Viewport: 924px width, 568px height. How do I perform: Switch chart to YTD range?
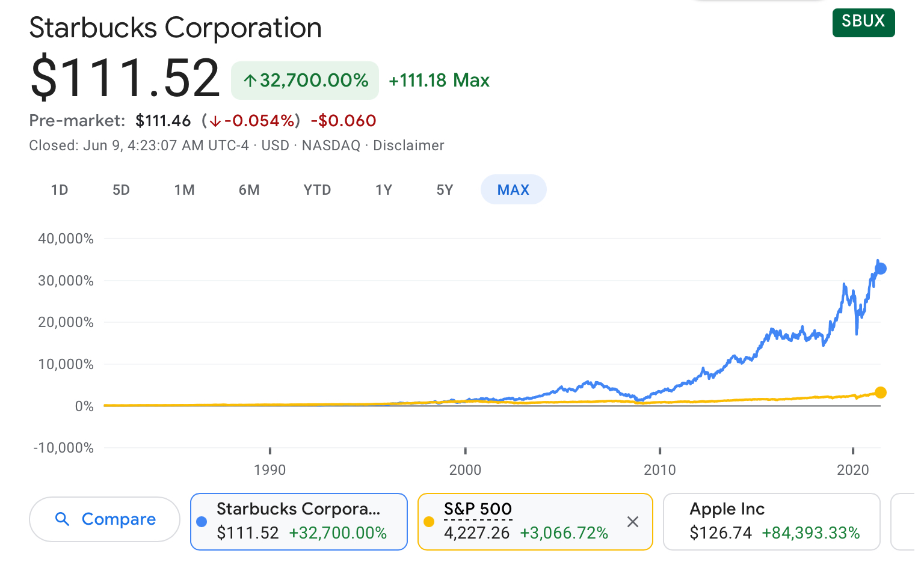[317, 190]
